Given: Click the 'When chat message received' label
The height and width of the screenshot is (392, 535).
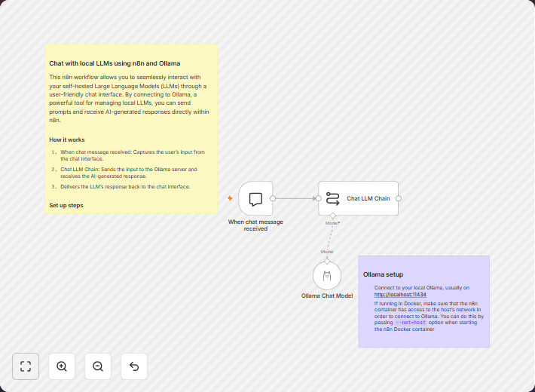Looking at the screenshot, I should (255, 225).
